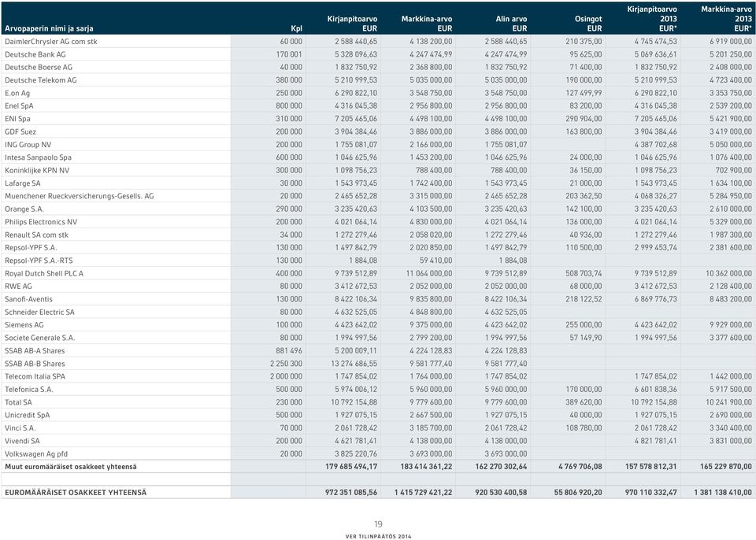This screenshot has width=756, height=540.
Task: Select the 'Schneider Electric SA' row name
Action: point(40,313)
